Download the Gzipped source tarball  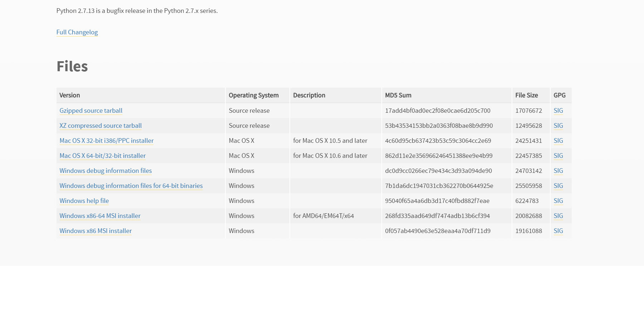tap(91, 111)
